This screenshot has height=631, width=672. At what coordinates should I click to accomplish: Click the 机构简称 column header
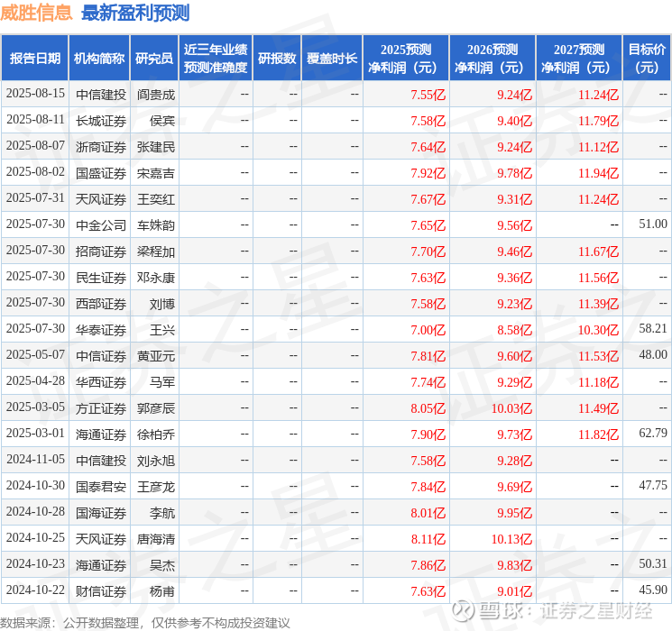click(x=99, y=59)
